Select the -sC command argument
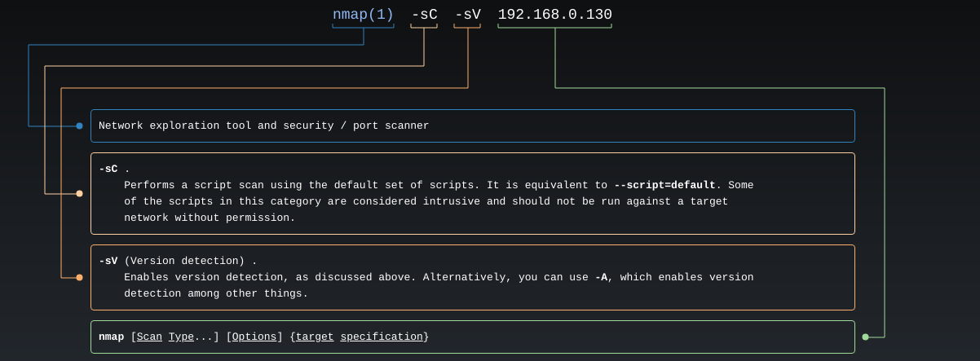Image resolution: width=980 pixels, height=361 pixels. tap(424, 15)
